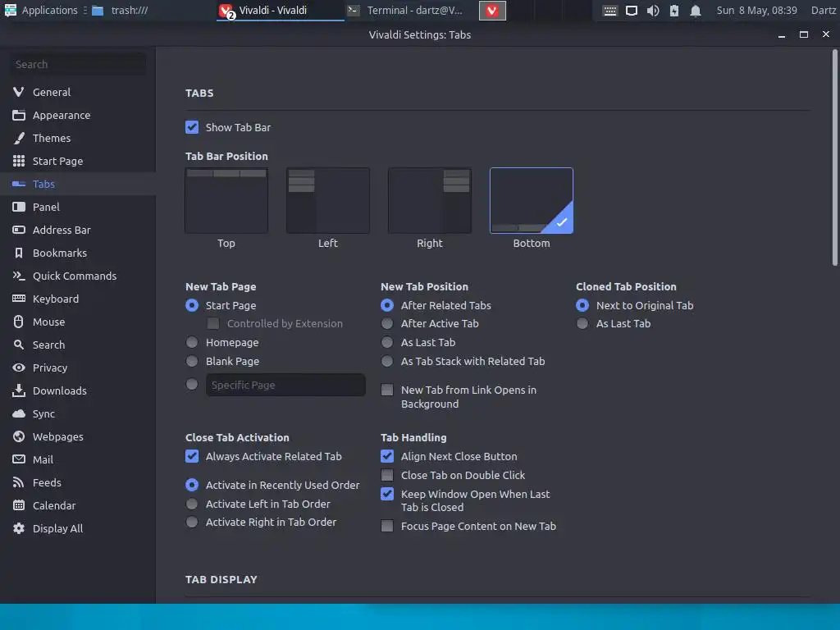Open the Applications menu in top panel
840x630 pixels.
41,10
